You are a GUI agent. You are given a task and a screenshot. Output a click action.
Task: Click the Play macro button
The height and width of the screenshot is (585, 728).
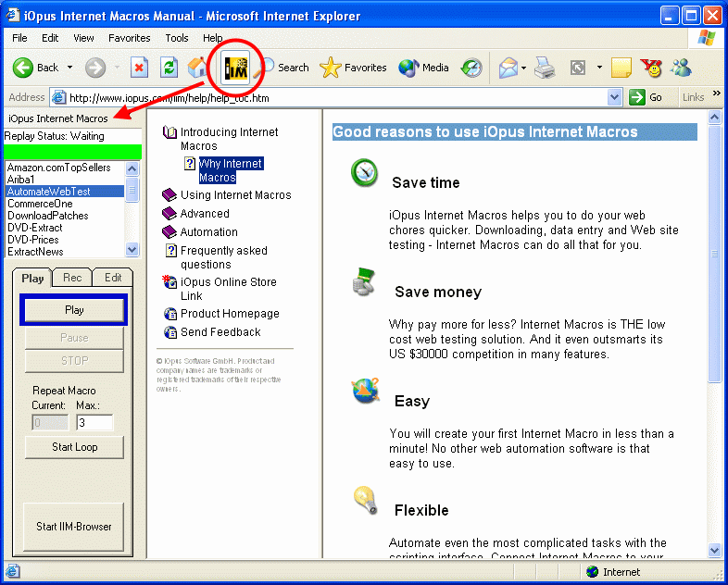(74, 309)
